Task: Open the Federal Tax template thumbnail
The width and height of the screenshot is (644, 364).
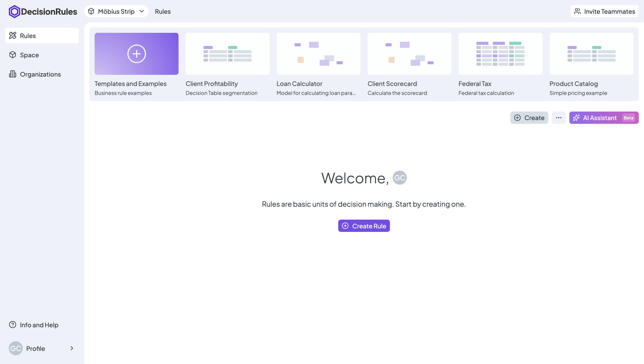Action: 500,54
